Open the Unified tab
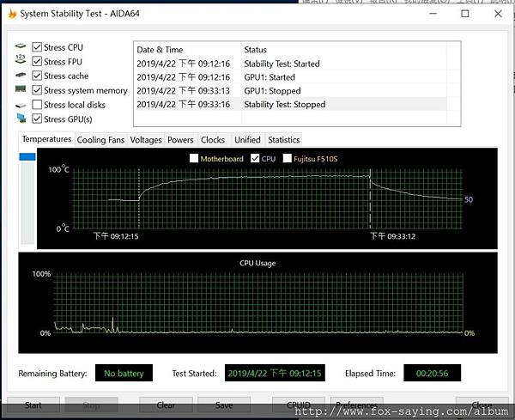The image size is (515, 420). pyautogui.click(x=247, y=140)
